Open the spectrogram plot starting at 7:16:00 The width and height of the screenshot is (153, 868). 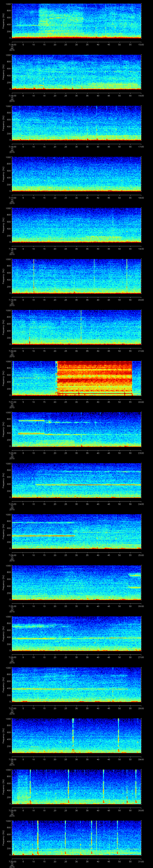(77, 123)
